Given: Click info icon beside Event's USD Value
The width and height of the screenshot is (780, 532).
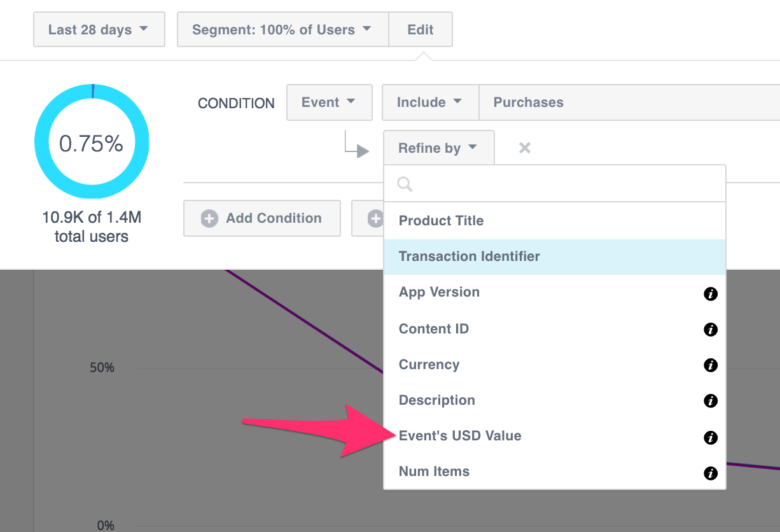Looking at the screenshot, I should point(711,438).
